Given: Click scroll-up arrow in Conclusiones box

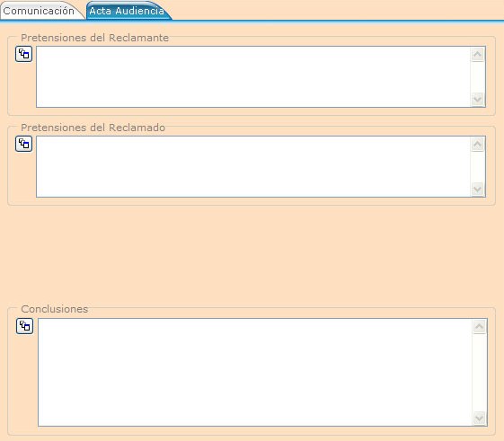Looking at the screenshot, I should (x=480, y=327).
